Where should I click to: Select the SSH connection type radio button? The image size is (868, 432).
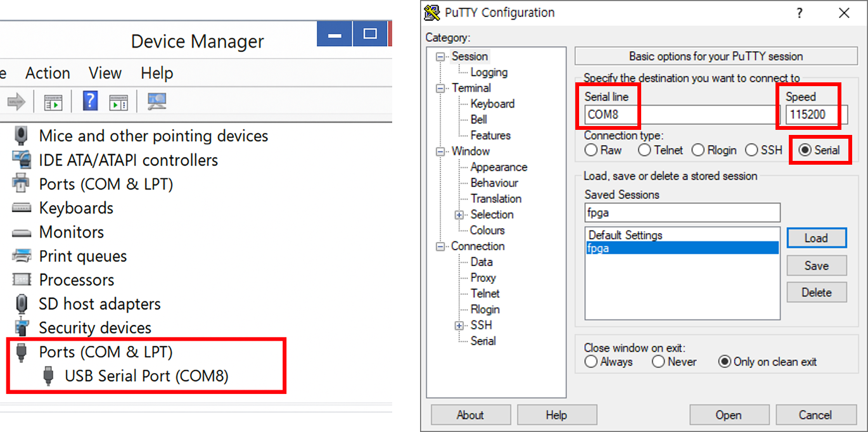[751, 150]
